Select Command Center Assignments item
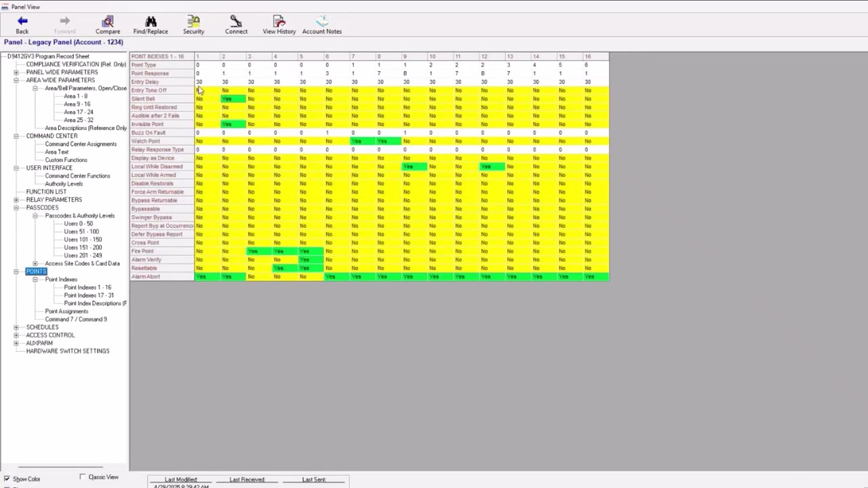The height and width of the screenshot is (488, 868). [81, 144]
